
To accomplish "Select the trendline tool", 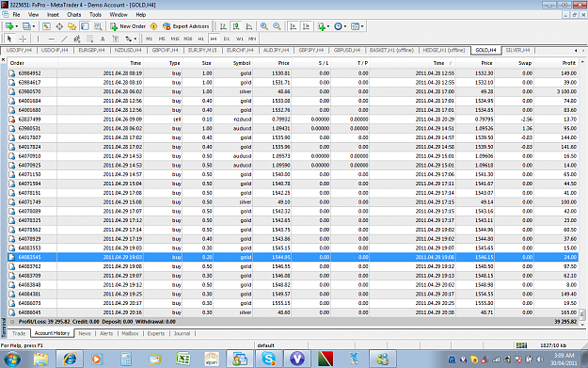I will point(64,39).
